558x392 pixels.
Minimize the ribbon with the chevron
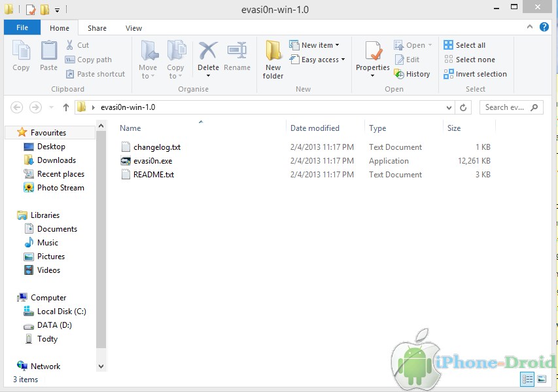529,27
